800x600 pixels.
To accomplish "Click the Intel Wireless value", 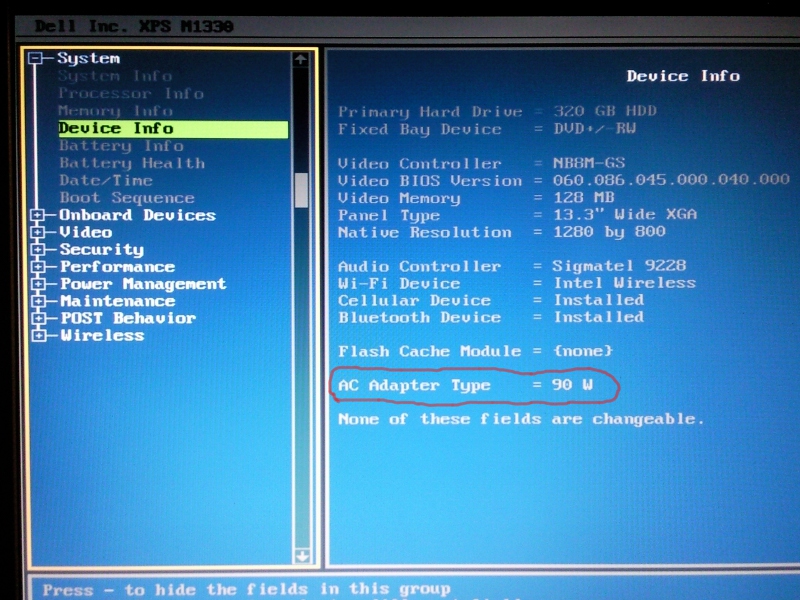I will tap(625, 283).
